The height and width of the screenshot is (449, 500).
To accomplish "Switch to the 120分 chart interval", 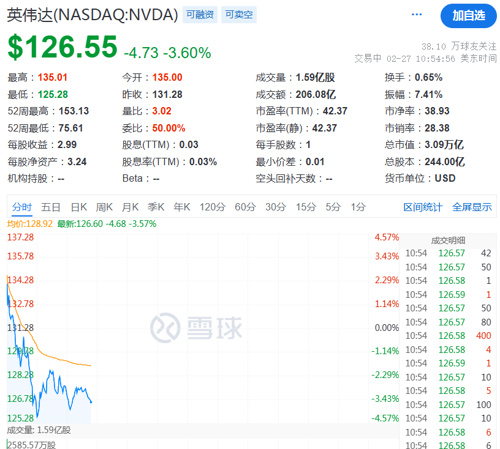I will tap(213, 207).
